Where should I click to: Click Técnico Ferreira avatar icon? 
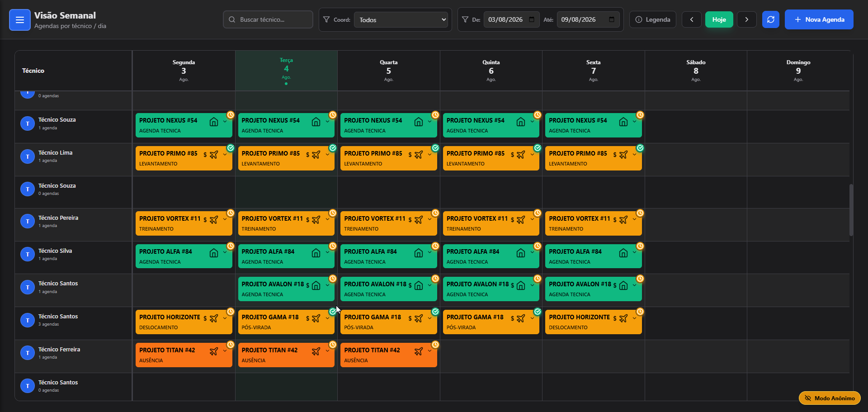[x=28, y=353]
